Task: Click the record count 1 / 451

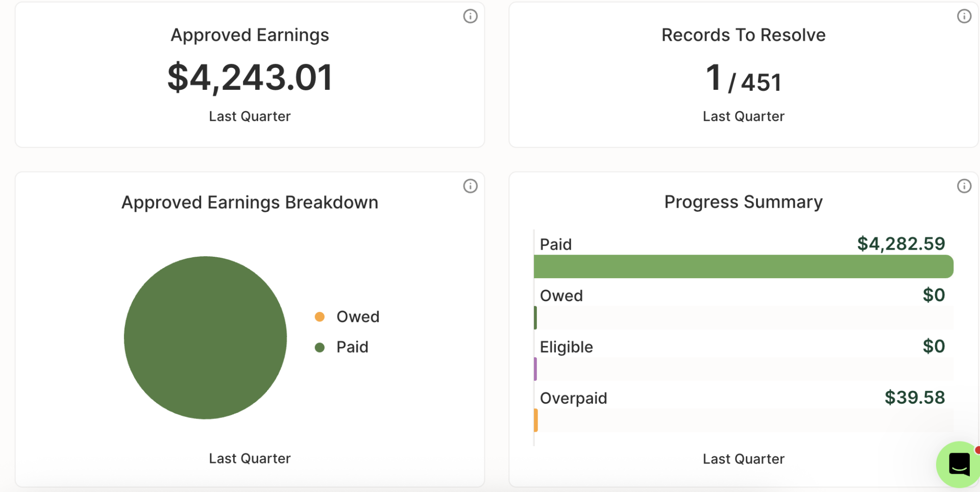Action: pyautogui.click(x=743, y=78)
